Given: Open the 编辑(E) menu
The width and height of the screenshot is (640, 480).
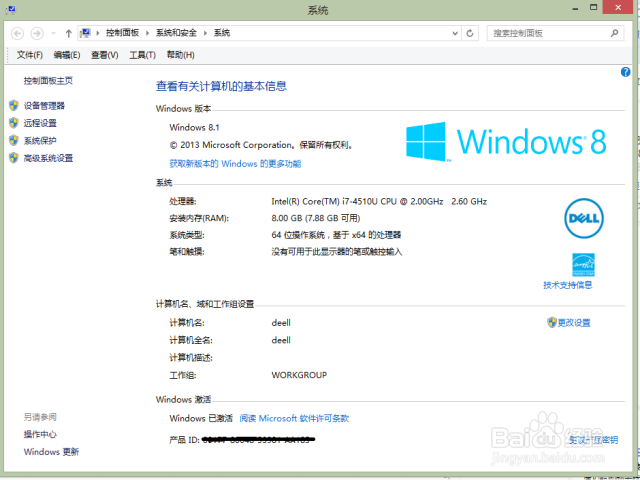Looking at the screenshot, I should 67,55.
